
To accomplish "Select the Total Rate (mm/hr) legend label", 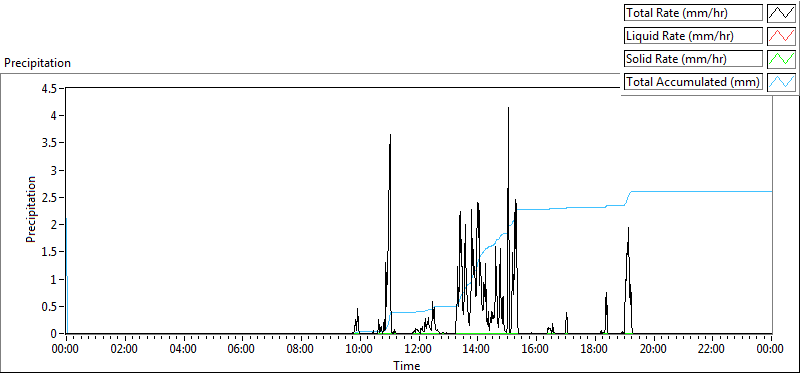I will pos(693,13).
